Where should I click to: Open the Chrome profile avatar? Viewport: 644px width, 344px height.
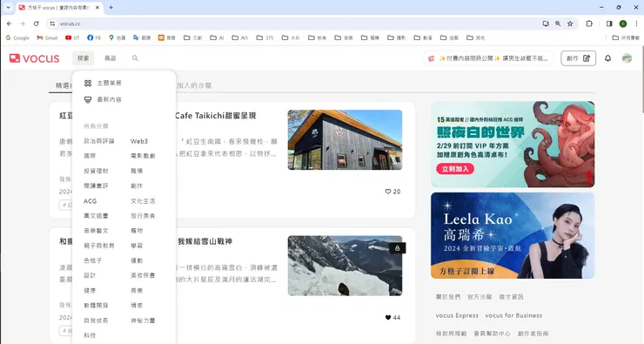coord(623,24)
